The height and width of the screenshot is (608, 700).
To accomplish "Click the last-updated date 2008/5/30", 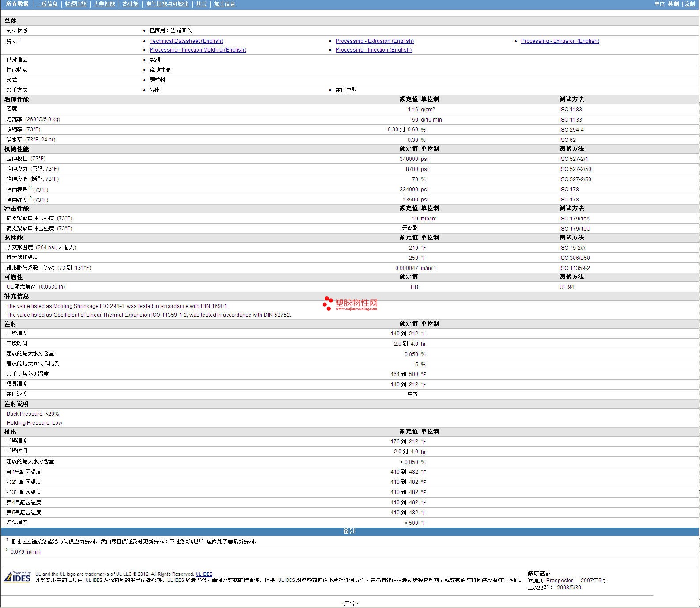I will 569,588.
